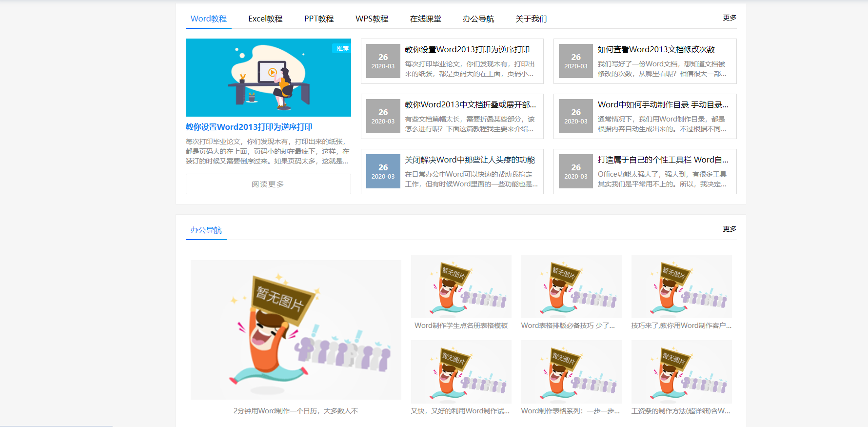Open article 打造属于自己的个性工具栏

pos(663,160)
